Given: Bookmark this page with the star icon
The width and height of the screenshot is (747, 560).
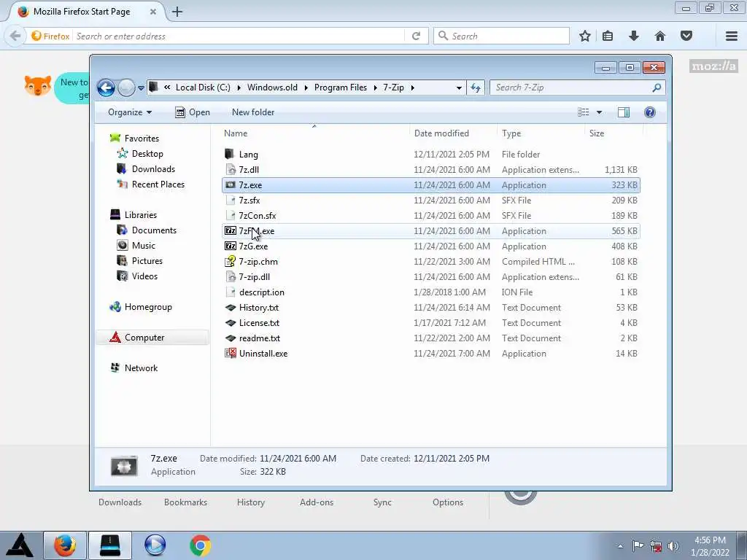Looking at the screenshot, I should coord(585,36).
